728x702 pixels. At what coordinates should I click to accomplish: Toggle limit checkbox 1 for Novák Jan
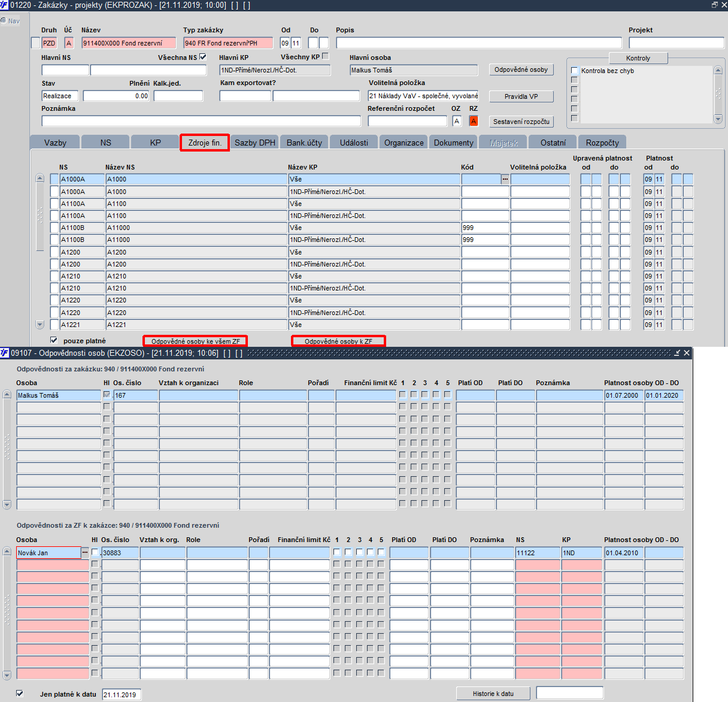(x=337, y=552)
